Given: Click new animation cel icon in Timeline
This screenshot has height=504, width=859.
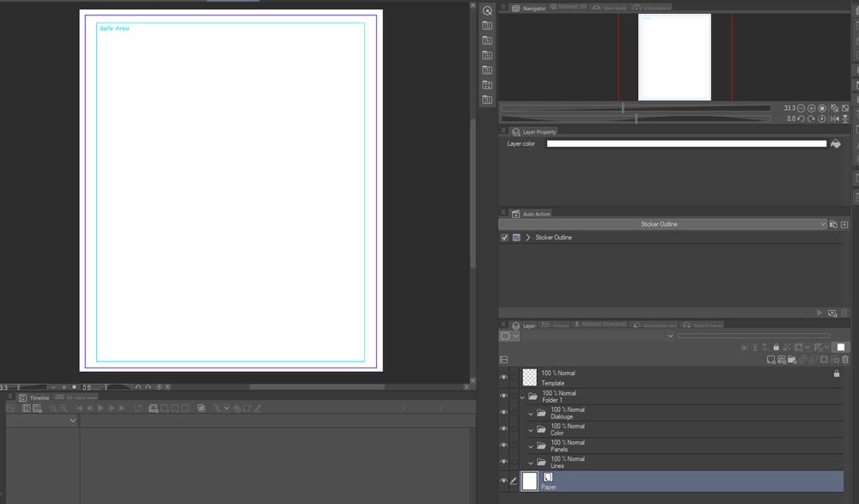Looking at the screenshot, I should (x=154, y=408).
